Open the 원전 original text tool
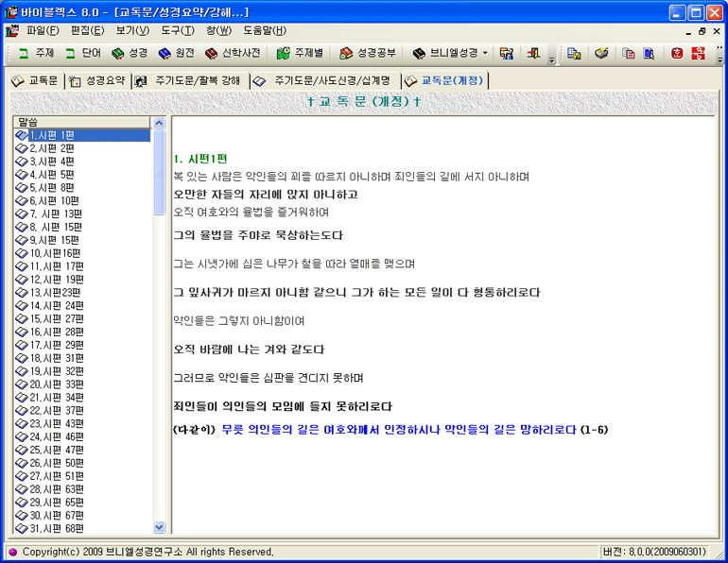The image size is (728, 563). [177, 53]
